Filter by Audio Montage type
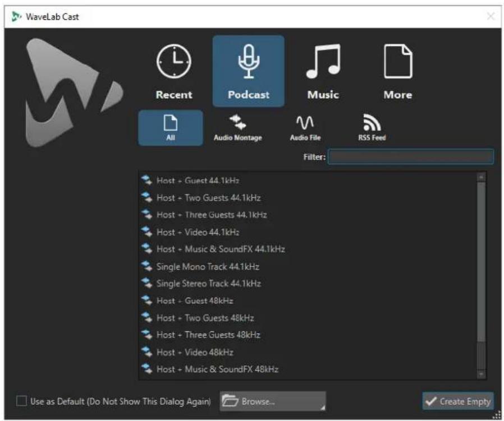The width and height of the screenshot is (504, 421). [238, 128]
